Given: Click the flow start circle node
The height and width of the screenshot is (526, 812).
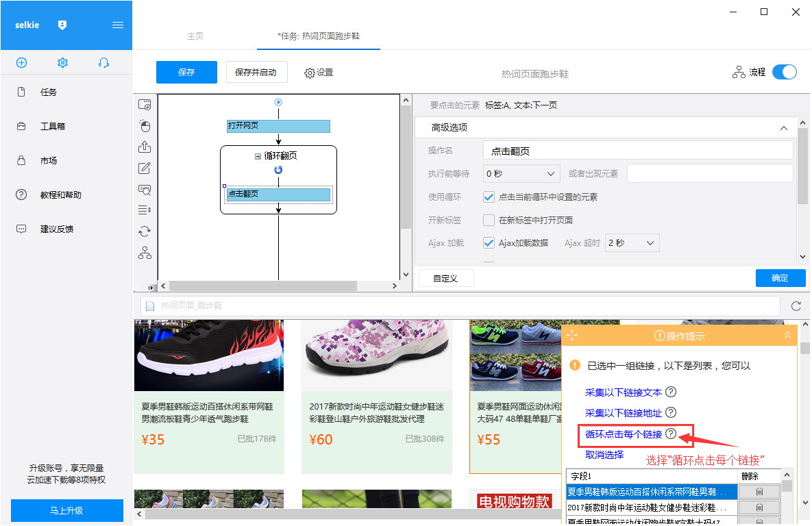Looking at the screenshot, I should click(278, 103).
